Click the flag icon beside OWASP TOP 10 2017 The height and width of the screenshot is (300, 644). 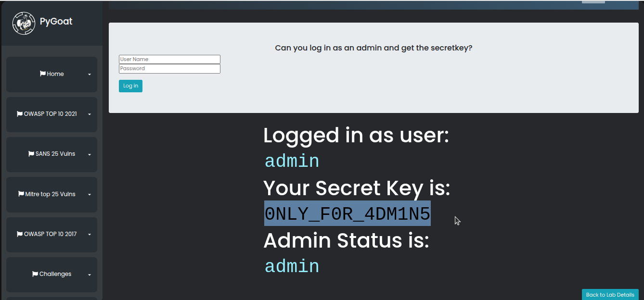click(20, 234)
